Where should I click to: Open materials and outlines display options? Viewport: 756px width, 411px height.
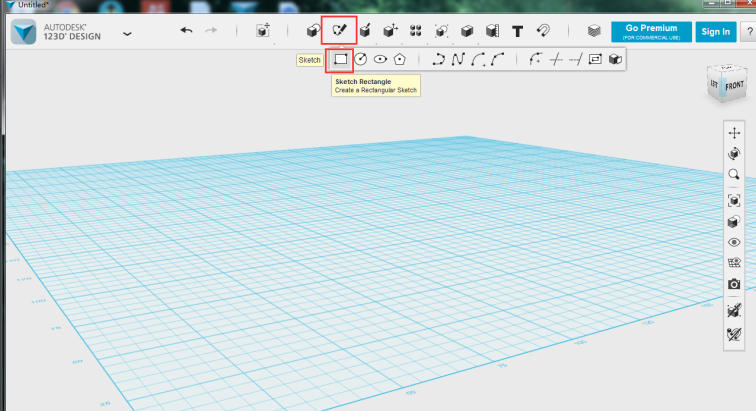[734, 222]
